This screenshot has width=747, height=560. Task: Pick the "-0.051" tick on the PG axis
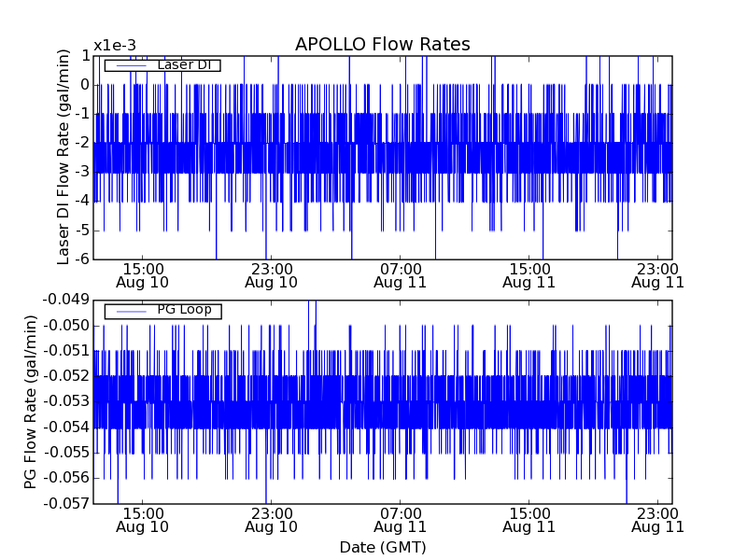pyautogui.click(x=66, y=351)
